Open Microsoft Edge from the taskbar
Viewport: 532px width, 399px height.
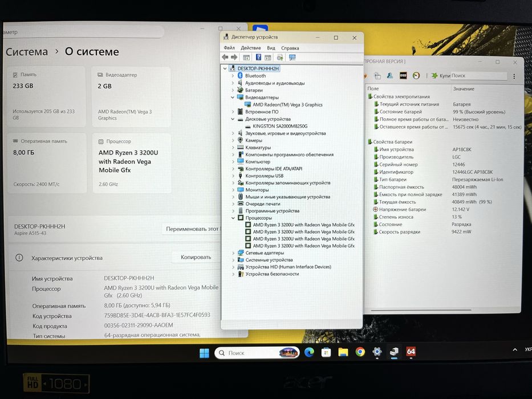pos(309,352)
